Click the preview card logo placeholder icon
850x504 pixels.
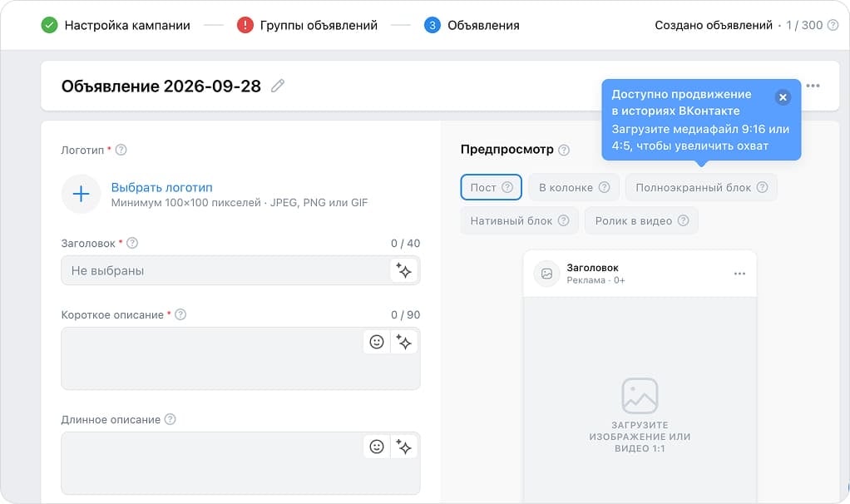546,274
